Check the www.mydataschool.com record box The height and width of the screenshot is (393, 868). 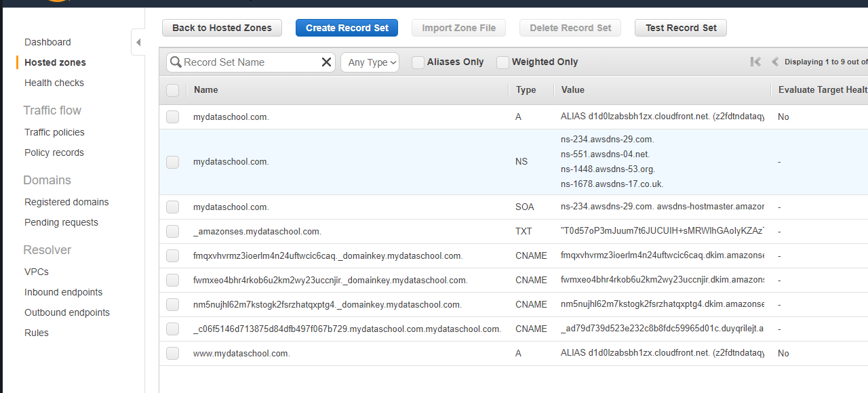(172, 353)
